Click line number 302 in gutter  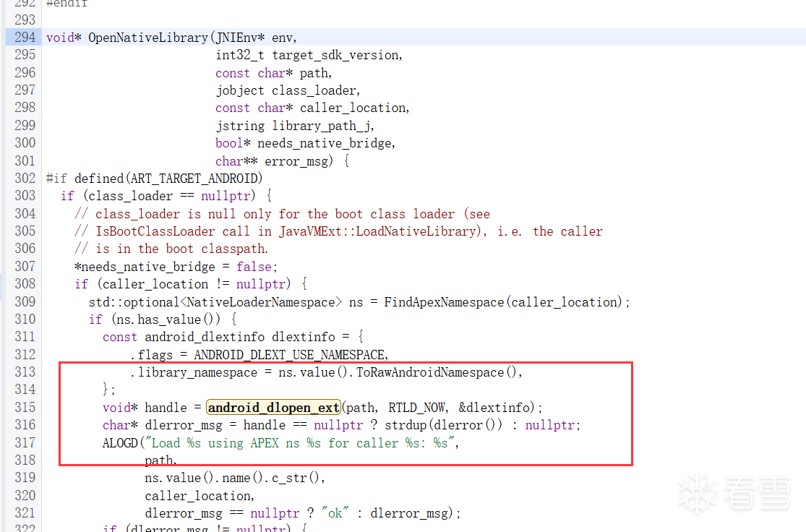click(x=25, y=179)
